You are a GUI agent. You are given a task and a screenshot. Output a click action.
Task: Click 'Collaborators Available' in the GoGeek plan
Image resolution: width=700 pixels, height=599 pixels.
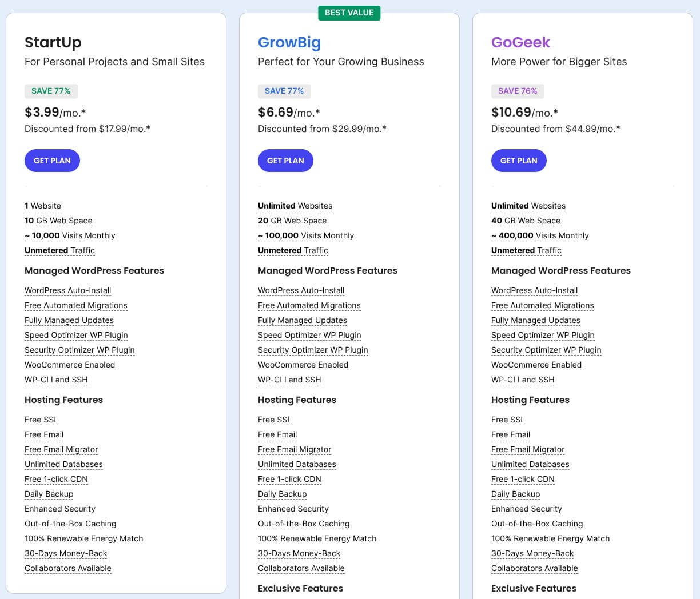(x=534, y=568)
